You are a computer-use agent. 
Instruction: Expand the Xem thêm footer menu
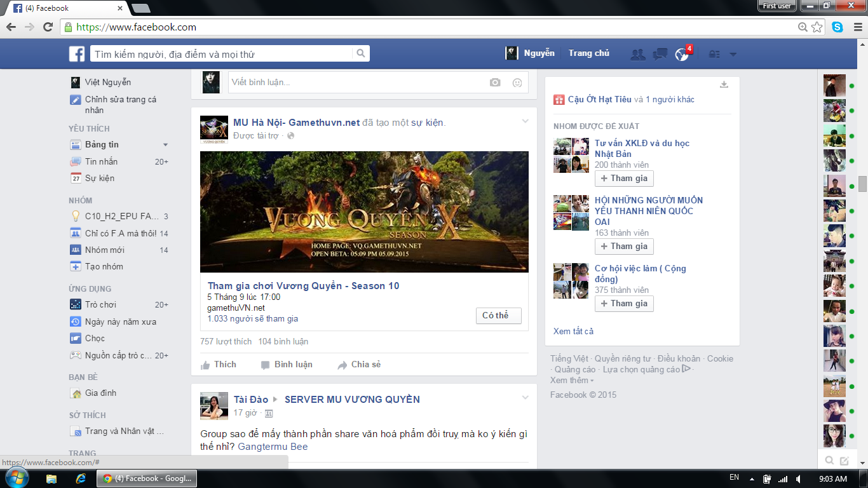point(572,381)
